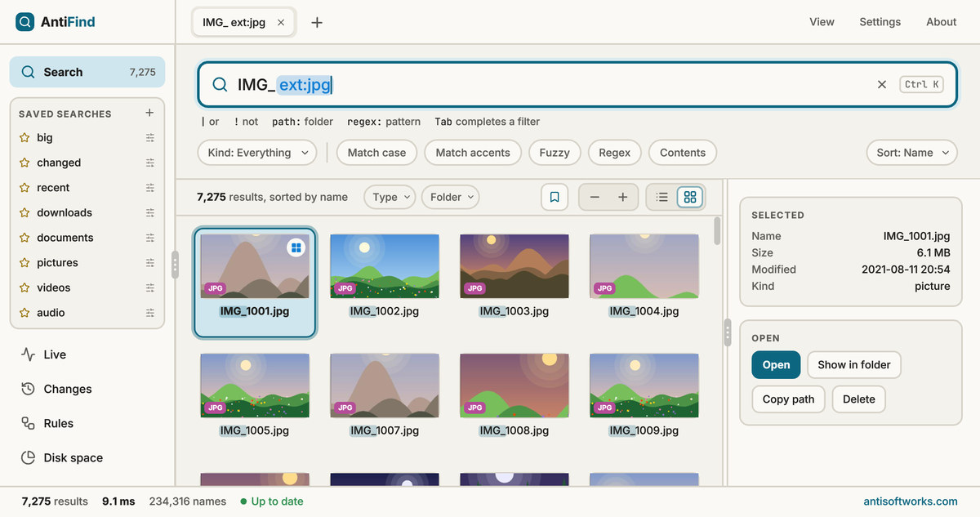Image resolution: width=980 pixels, height=517 pixels.
Task: Edit filter settings for 'videos' saved search
Action: 150,287
